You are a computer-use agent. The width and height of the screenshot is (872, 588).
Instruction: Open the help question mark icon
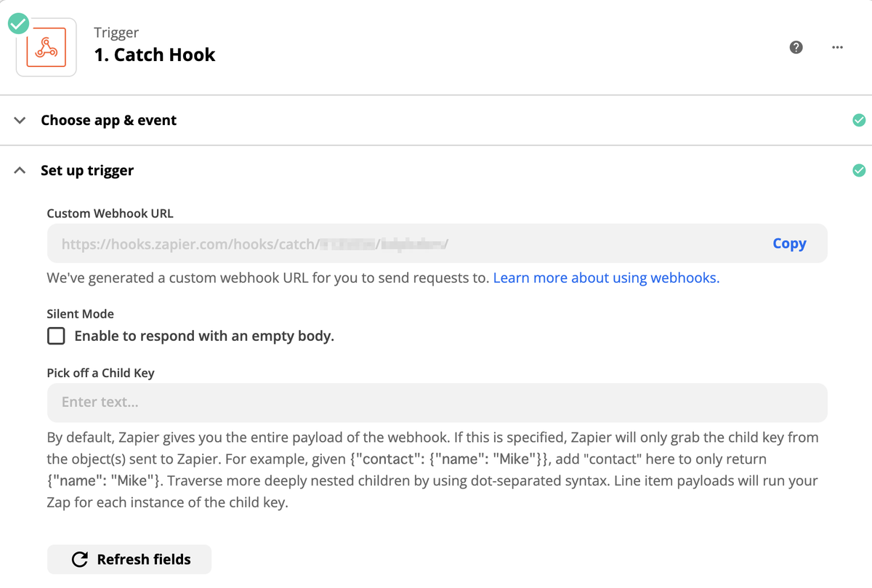796,47
